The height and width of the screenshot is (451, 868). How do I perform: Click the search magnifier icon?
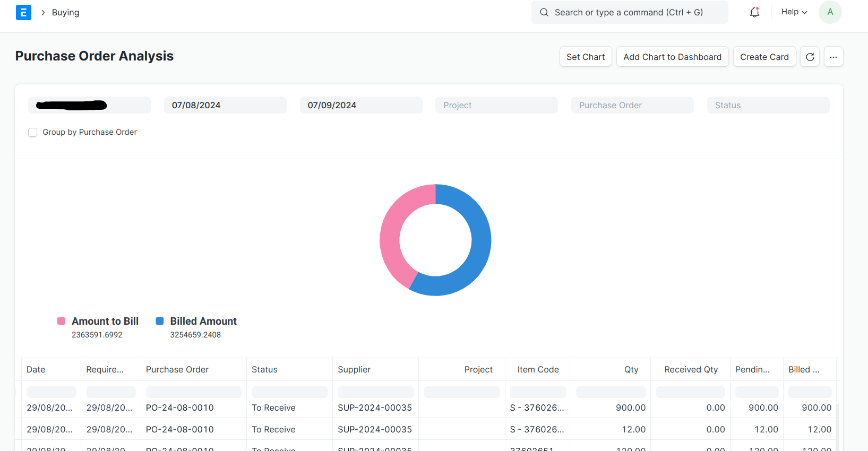tap(544, 12)
